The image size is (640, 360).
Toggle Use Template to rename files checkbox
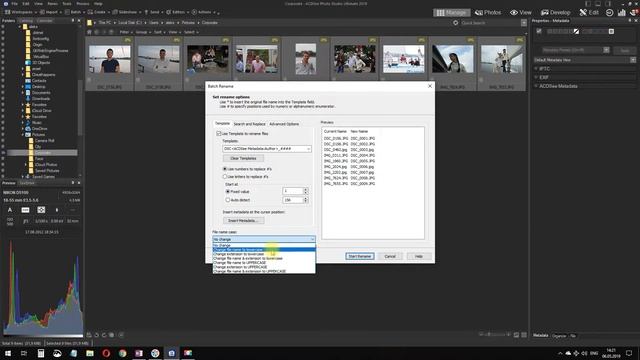pyautogui.click(x=219, y=133)
